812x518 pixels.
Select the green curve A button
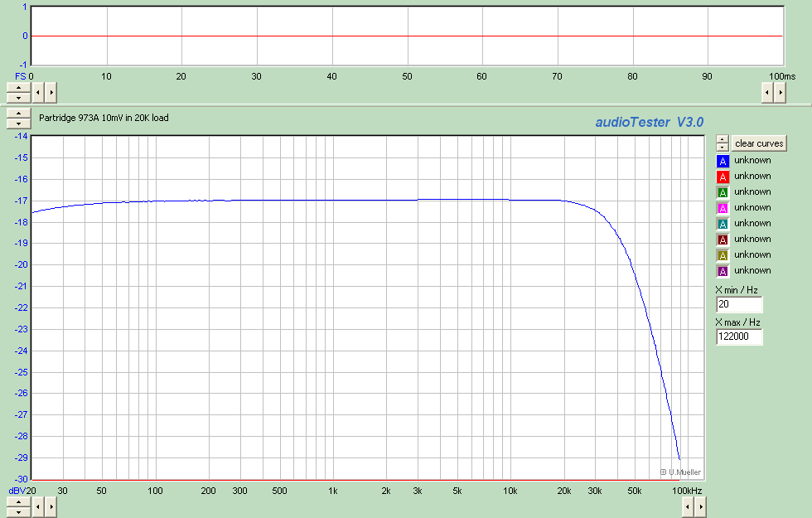pos(723,192)
